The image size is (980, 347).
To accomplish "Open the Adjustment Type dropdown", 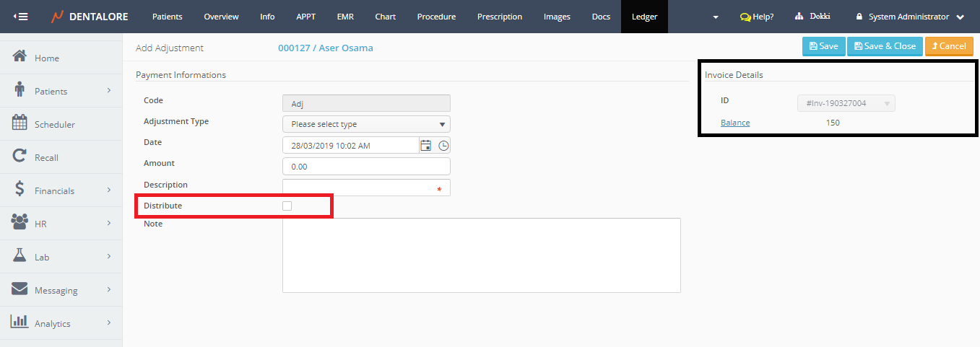I will (x=366, y=124).
